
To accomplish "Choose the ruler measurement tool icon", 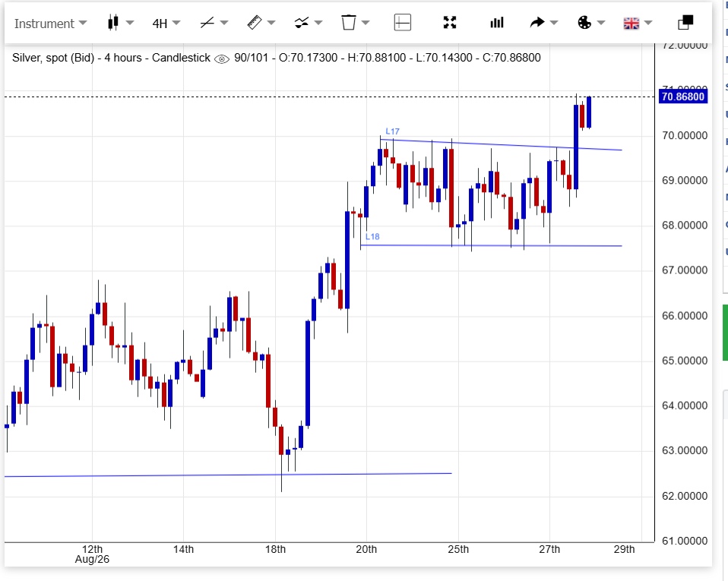I will point(255,22).
